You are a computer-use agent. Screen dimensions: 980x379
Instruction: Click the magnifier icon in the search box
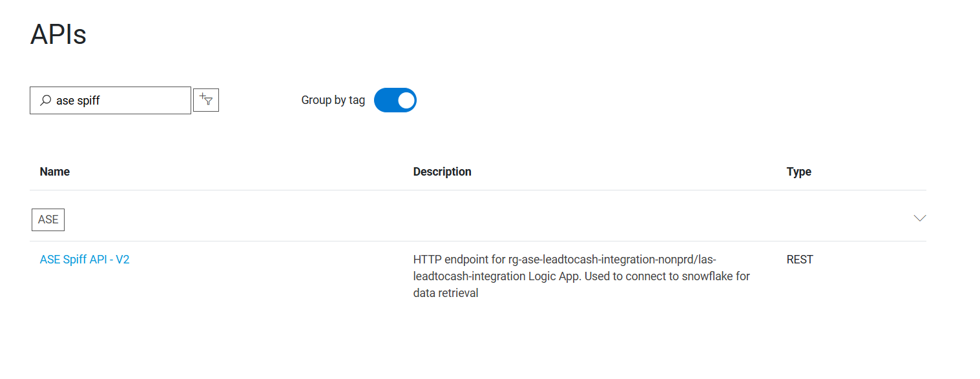point(46,101)
